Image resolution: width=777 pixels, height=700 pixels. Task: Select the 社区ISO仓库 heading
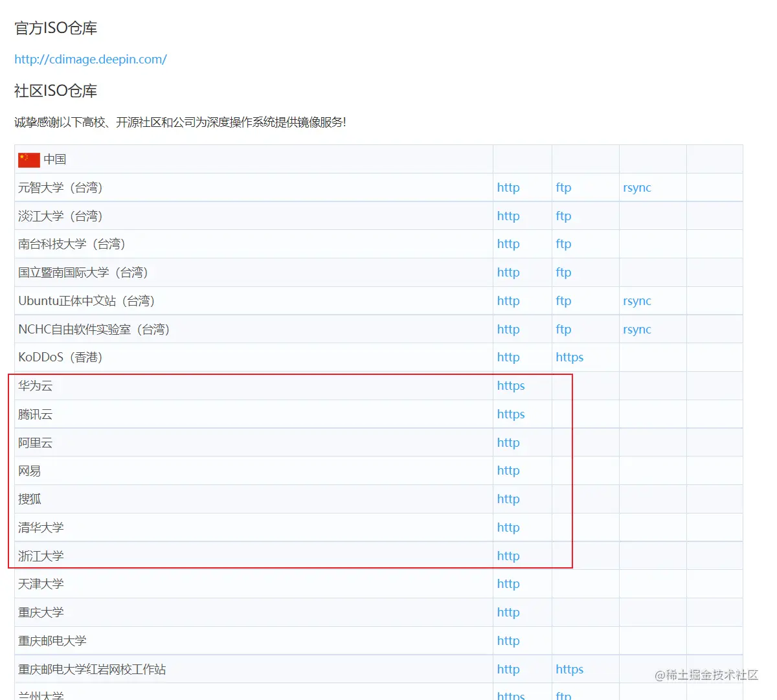point(56,91)
